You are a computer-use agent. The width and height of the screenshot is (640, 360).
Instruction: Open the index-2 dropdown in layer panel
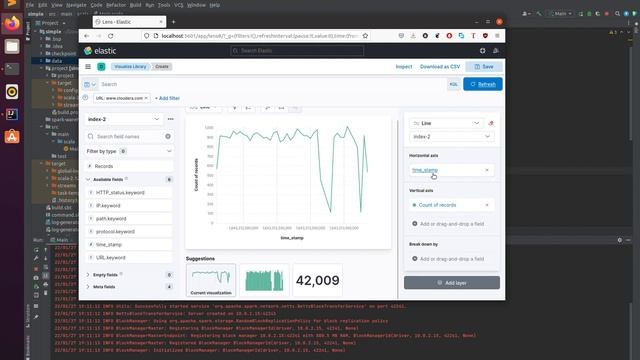(451, 137)
